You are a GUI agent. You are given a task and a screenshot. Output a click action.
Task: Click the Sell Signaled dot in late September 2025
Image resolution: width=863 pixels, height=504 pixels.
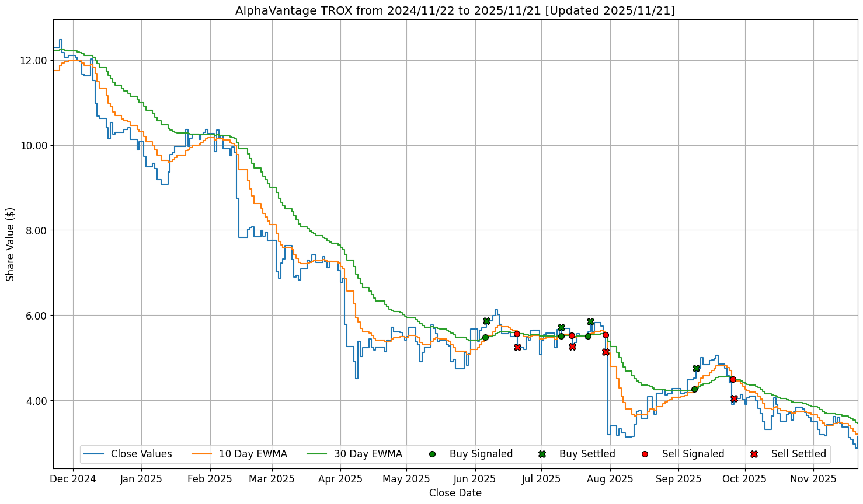733,379
